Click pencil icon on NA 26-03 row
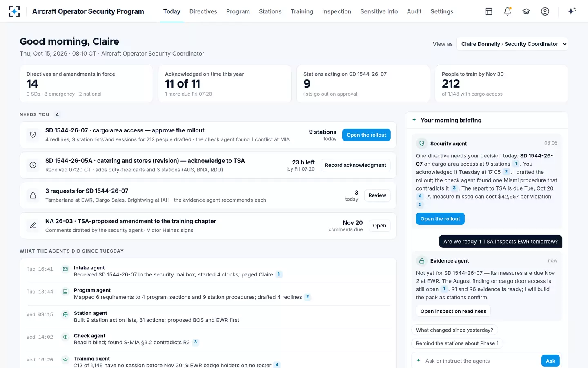The width and height of the screenshot is (588, 368). [33, 226]
